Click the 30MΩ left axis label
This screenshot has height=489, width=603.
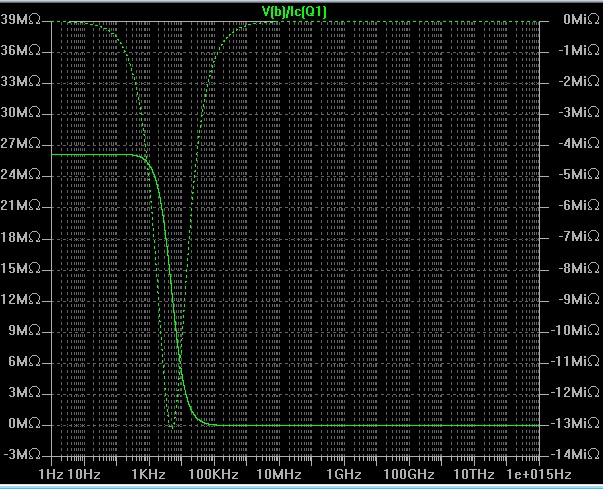(x=21, y=113)
